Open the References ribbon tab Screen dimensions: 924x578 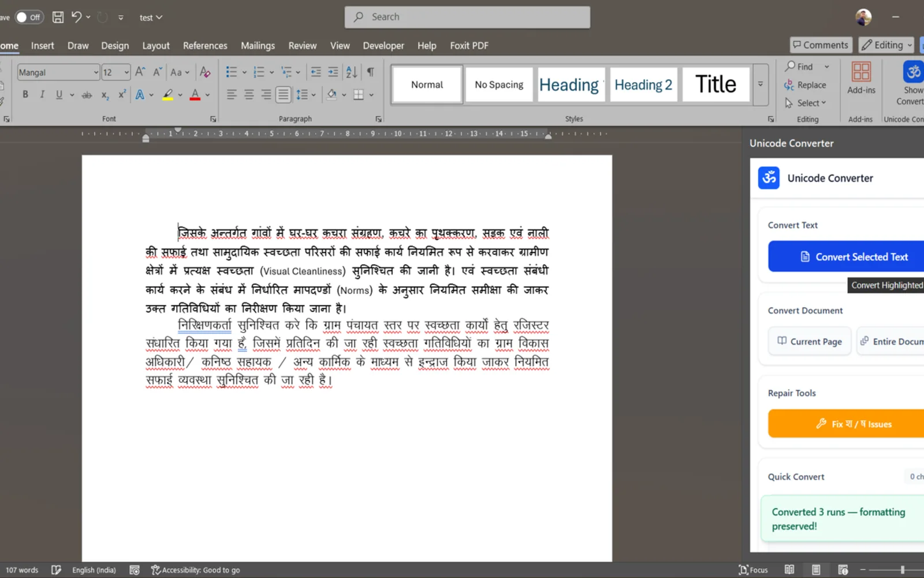click(205, 46)
